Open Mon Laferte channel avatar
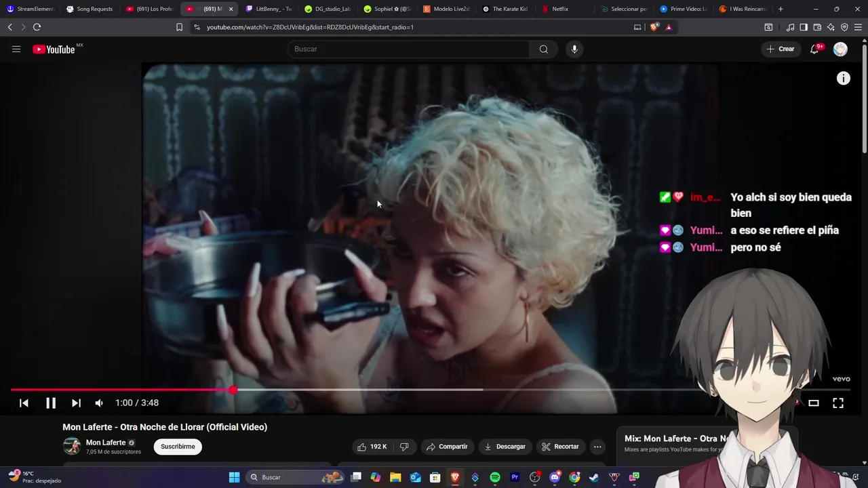Image resolution: width=868 pixels, height=488 pixels. click(71, 446)
